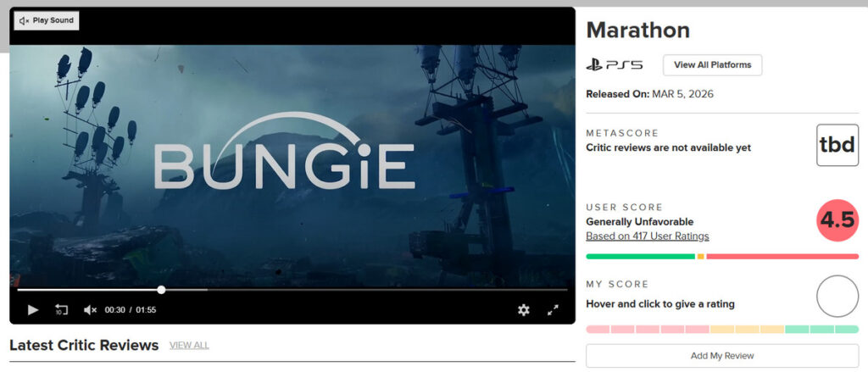Enter fullscreen video mode

point(553,310)
